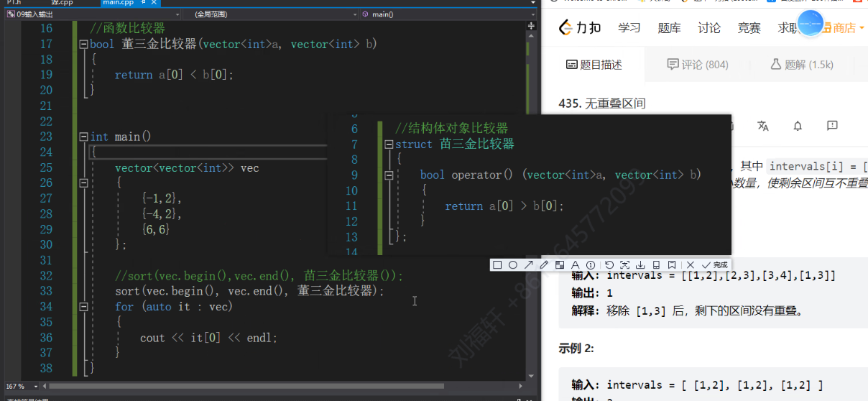Click the problem title 435. 无重叠区间

(602, 103)
